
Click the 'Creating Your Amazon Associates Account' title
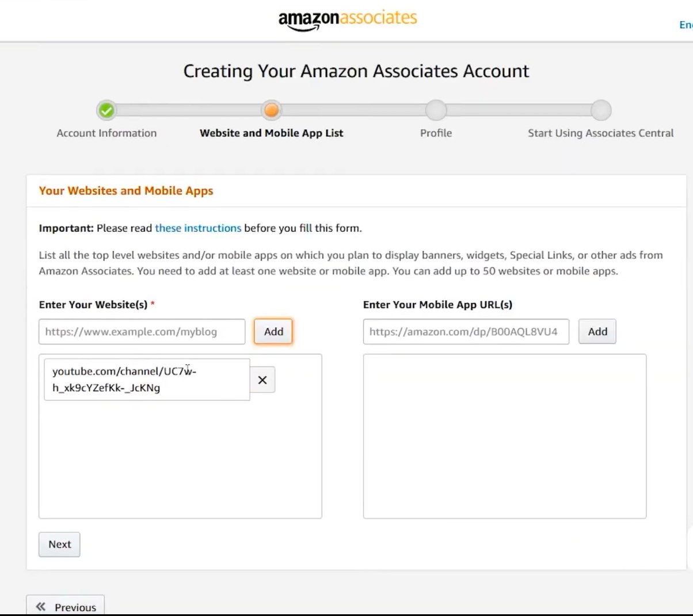(x=356, y=71)
